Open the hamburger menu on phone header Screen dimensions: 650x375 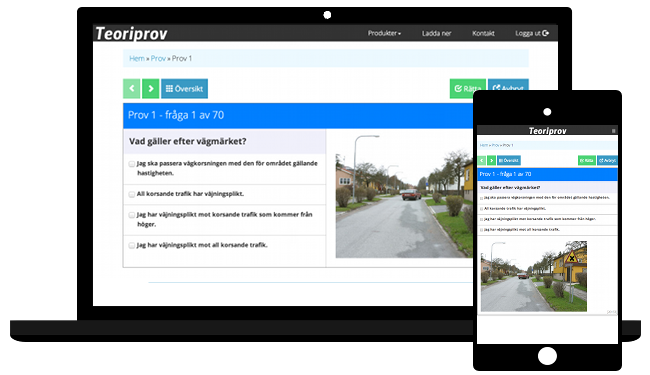click(x=614, y=131)
